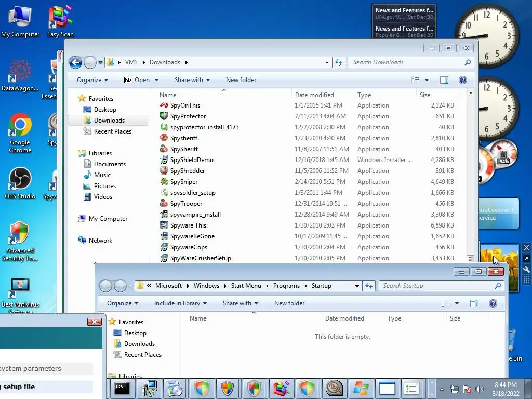This screenshot has width=532, height=399.
Task: Select Desktop in the Startup window sidebar
Action: [135, 333]
